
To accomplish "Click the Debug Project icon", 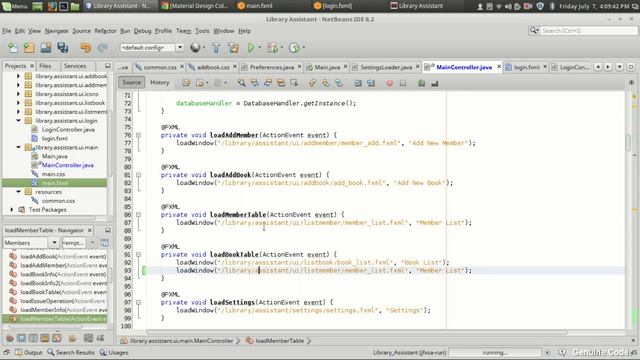I will (x=272, y=47).
